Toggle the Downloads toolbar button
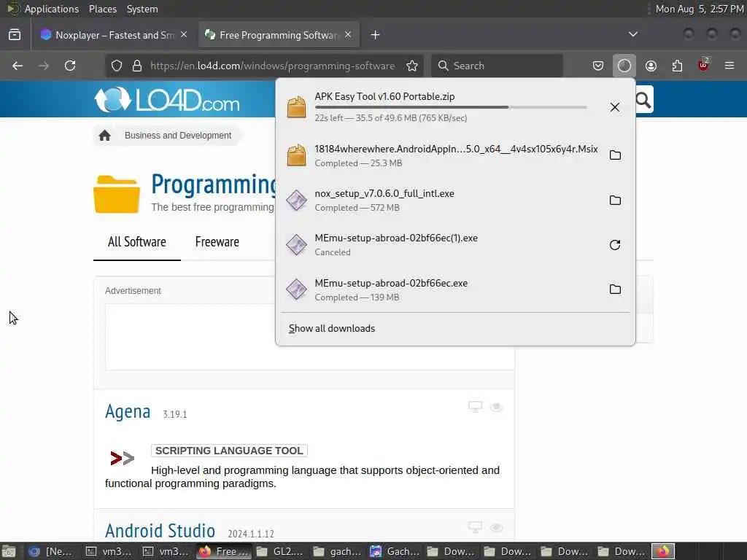This screenshot has width=747, height=560. click(624, 66)
